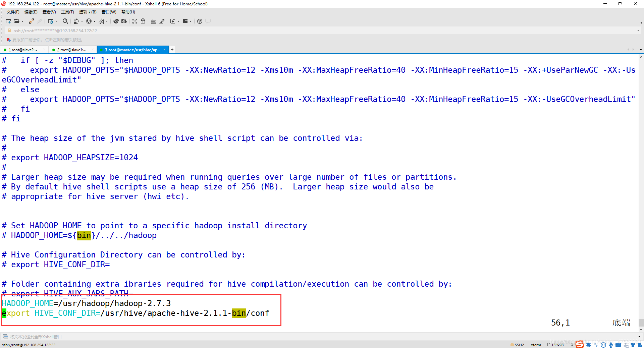Screen dimensions: 644x348
Task: Expand the address bar history dropdown
Action: tap(638, 31)
